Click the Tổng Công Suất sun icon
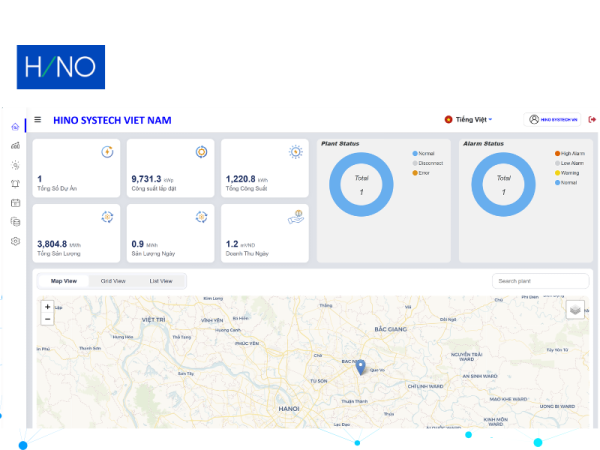 [x=295, y=152]
